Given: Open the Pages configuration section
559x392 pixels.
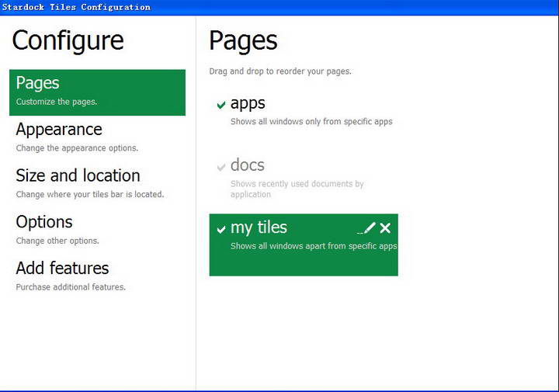Looking at the screenshot, I should [x=97, y=92].
